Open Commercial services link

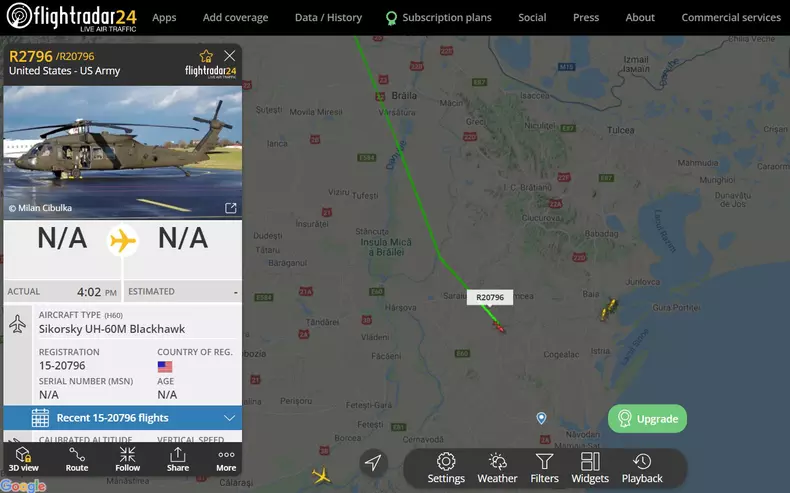(x=731, y=18)
